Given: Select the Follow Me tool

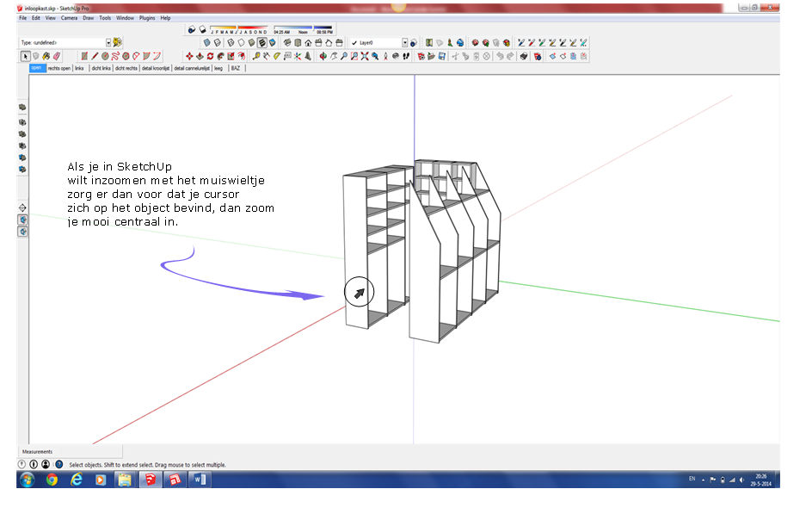Looking at the screenshot, I should click(220, 56).
